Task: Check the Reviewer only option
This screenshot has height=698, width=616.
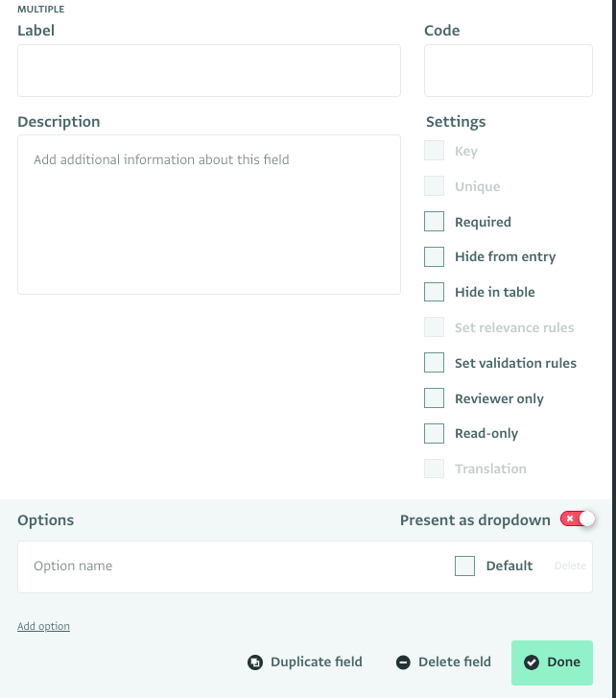Action: point(435,398)
